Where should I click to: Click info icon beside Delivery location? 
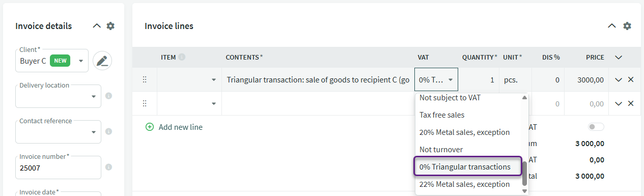[108, 96]
